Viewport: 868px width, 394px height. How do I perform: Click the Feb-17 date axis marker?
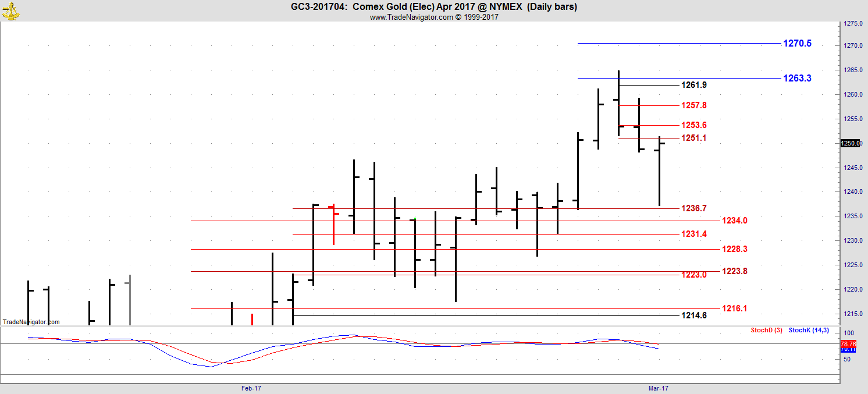[x=251, y=388]
